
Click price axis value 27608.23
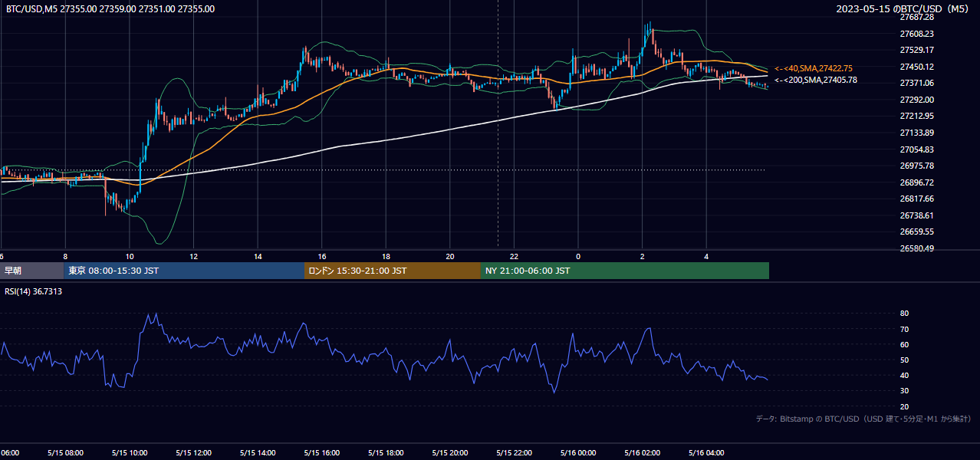click(916, 34)
